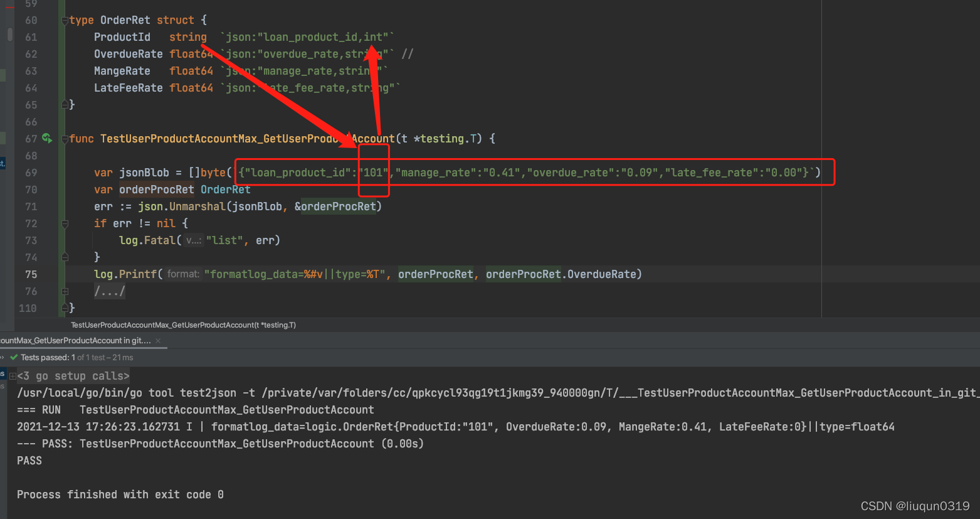Click json.Unmarshal call on line 71
Viewport: 980px width, 519px height.
182,206
